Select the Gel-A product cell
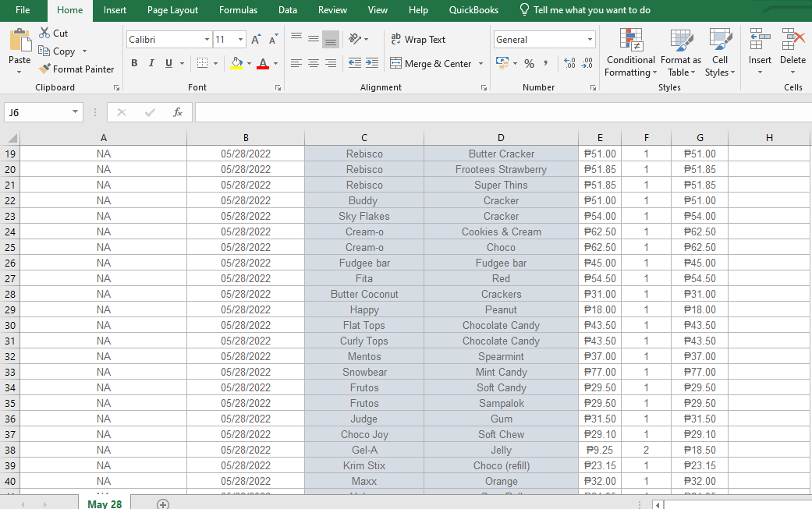Viewport: 812px width, 509px height. coord(364,450)
